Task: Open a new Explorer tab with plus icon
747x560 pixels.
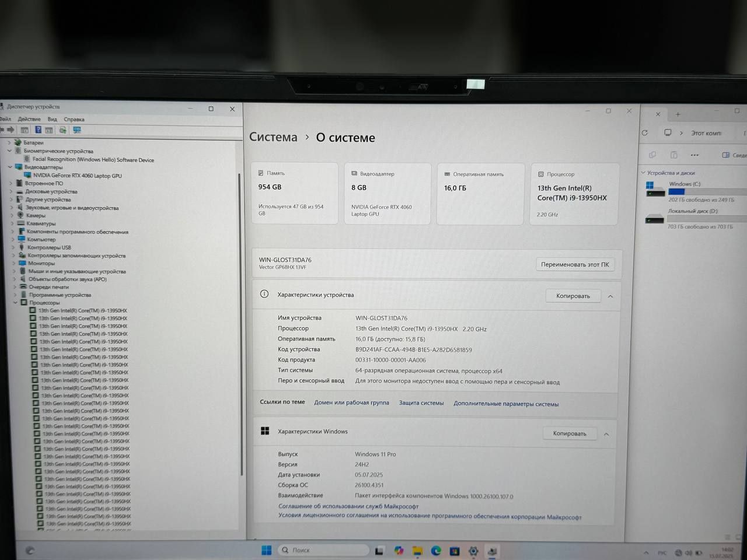Action: [x=678, y=114]
